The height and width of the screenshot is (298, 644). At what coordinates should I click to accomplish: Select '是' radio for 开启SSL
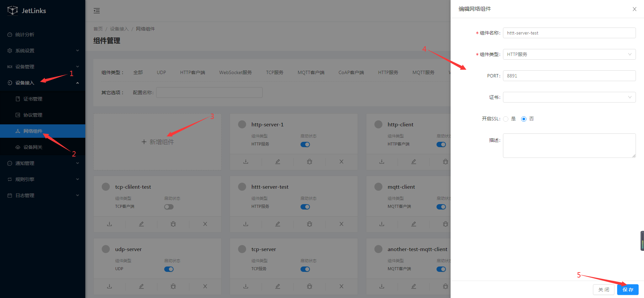click(x=506, y=119)
